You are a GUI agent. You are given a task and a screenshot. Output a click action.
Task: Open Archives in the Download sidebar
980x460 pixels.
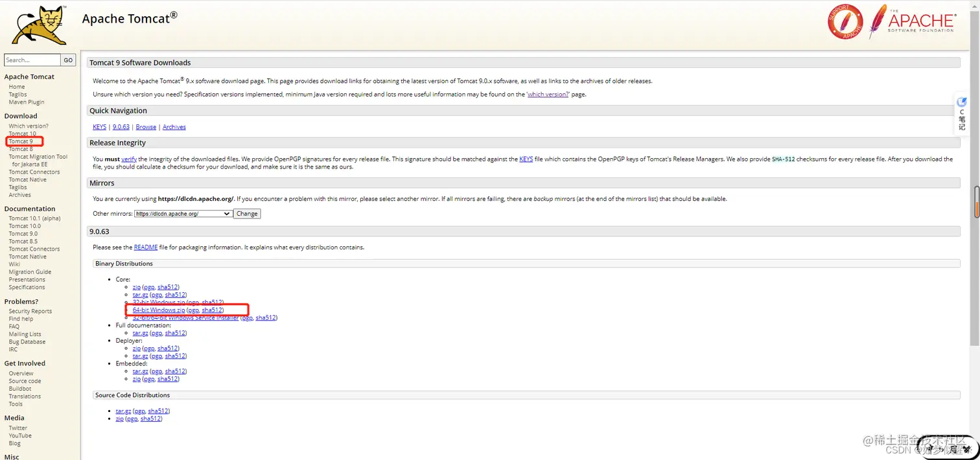click(x=20, y=195)
